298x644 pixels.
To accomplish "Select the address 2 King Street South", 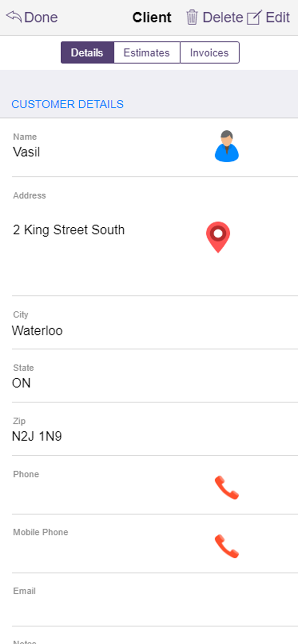I will click(x=69, y=230).
